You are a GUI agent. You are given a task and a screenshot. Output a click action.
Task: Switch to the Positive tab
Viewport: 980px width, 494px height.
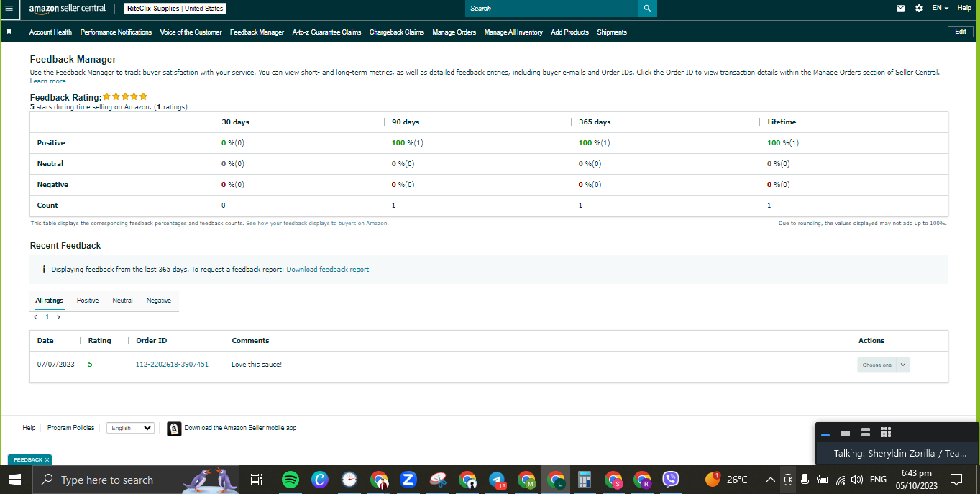(88, 301)
